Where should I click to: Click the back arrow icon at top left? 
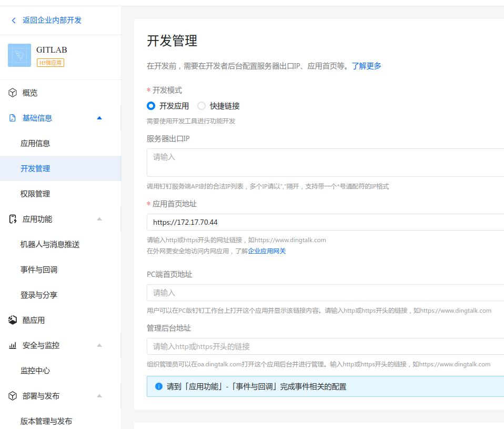tap(14, 21)
